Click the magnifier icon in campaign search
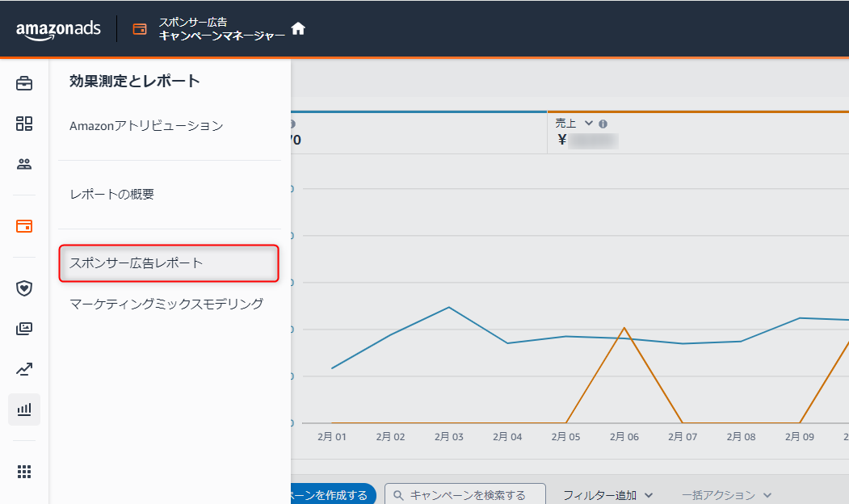Screen dimensions: 849x504 pos(398,495)
